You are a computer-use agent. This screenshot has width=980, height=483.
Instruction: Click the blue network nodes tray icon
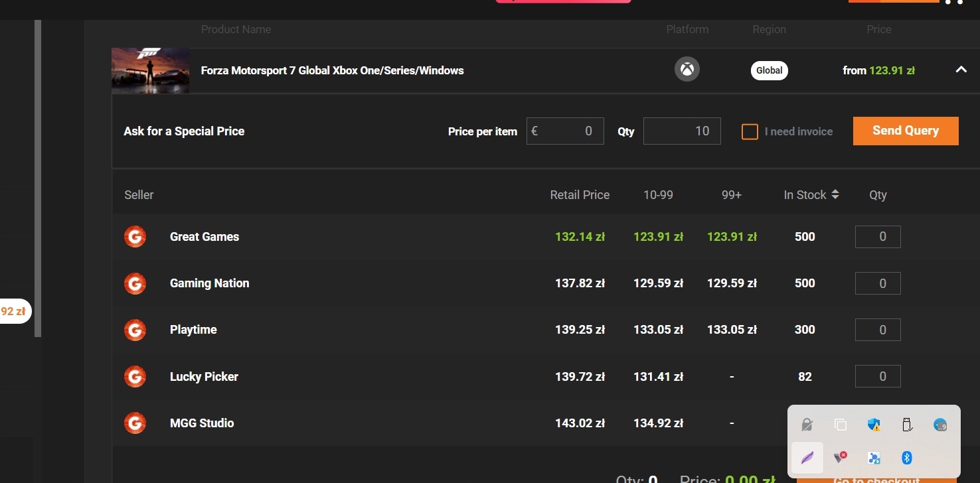[x=874, y=458]
